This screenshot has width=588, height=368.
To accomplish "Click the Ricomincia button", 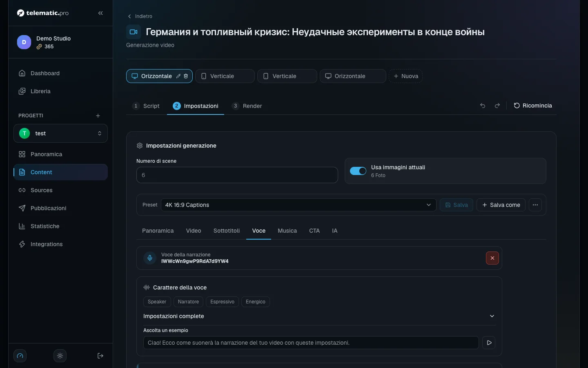I will tap(533, 105).
